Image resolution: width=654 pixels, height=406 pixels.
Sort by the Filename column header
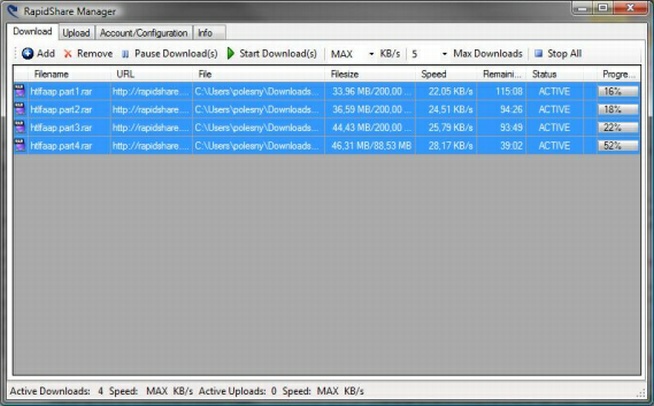point(69,74)
